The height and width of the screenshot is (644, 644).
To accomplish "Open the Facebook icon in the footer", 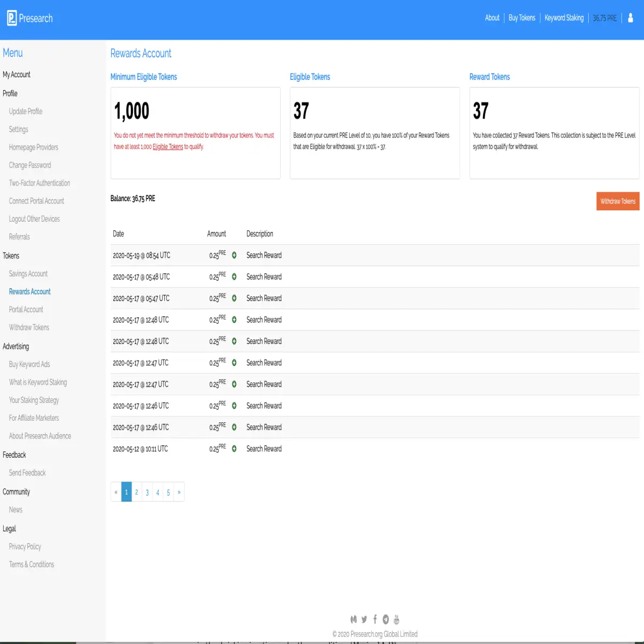I will (375, 619).
